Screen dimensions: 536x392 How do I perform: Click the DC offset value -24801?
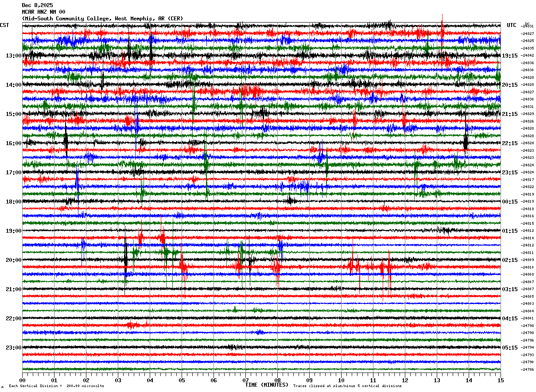point(527,318)
